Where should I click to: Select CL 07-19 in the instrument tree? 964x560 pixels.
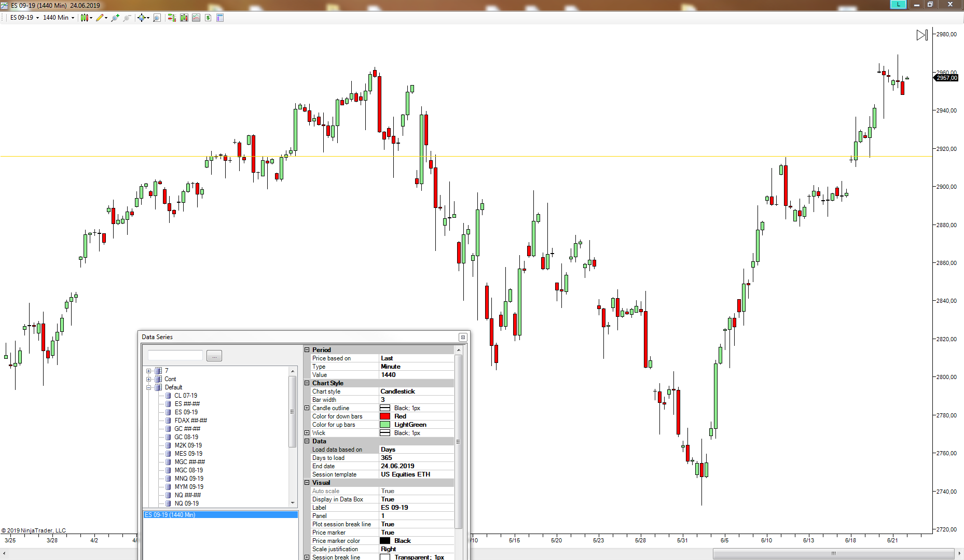coord(186,396)
